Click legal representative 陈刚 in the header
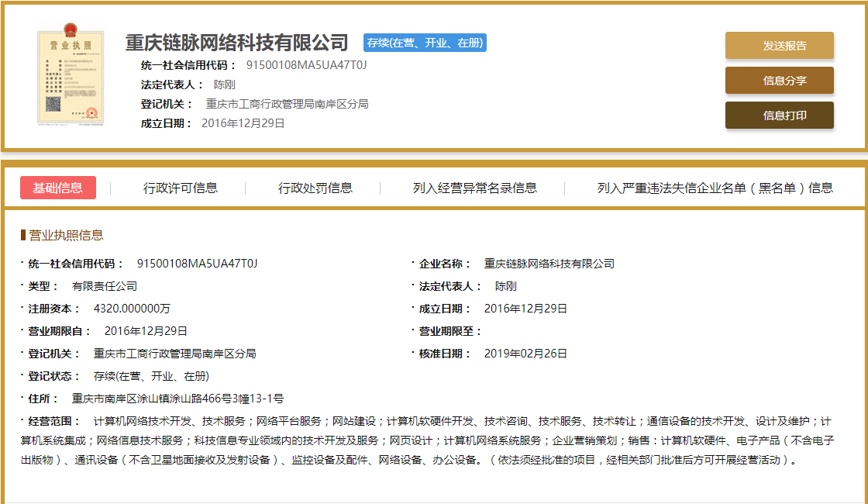This screenshot has width=868, height=504. click(x=224, y=85)
